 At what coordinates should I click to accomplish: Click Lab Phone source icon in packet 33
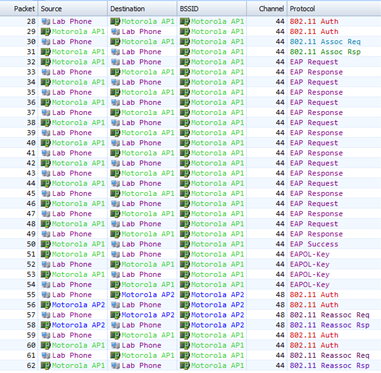[46, 72]
